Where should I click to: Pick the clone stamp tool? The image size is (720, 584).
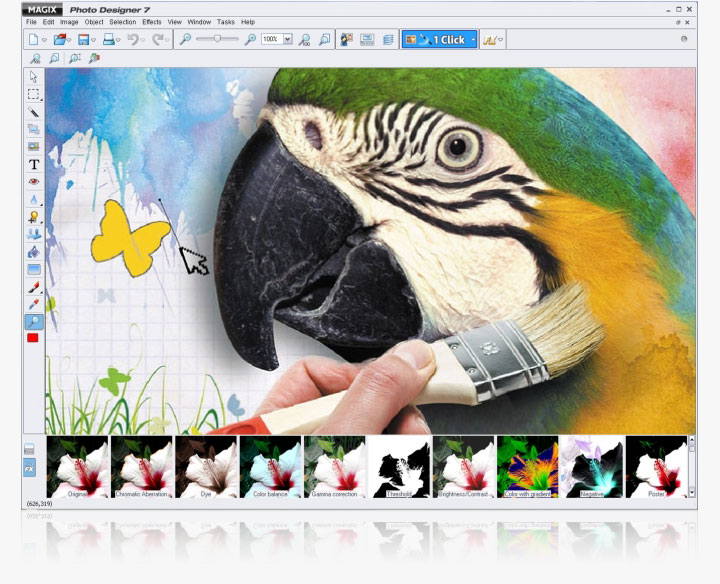34,234
